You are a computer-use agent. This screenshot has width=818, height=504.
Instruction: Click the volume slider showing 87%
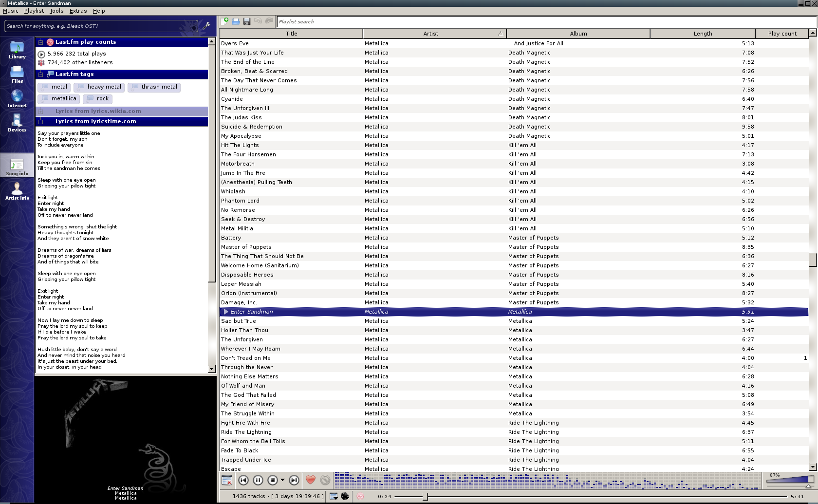pos(790,481)
